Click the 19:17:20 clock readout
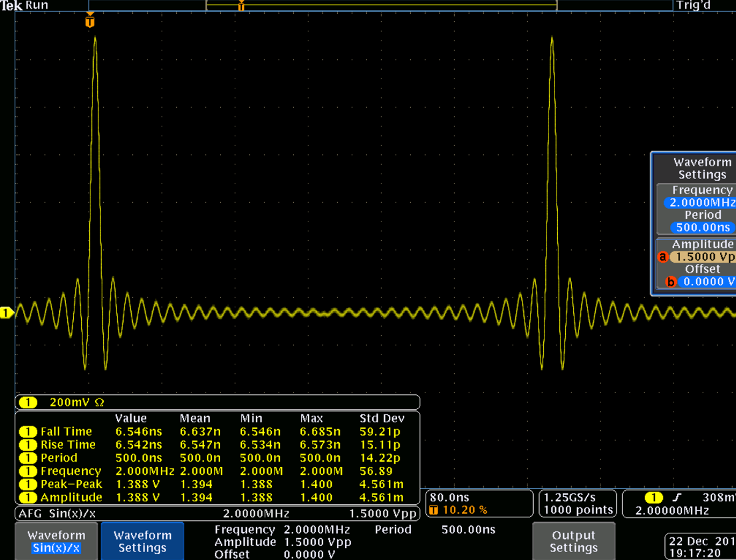Screen dimensions: 736x560 tap(695, 553)
